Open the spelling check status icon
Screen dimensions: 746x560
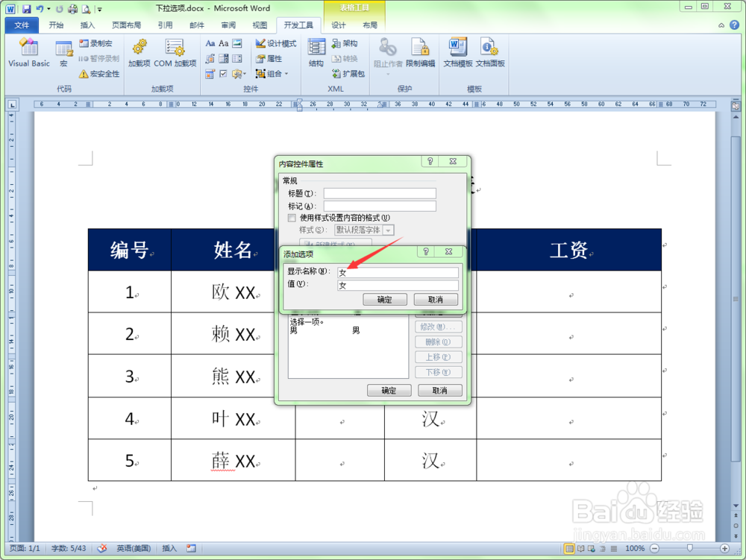tap(101, 548)
